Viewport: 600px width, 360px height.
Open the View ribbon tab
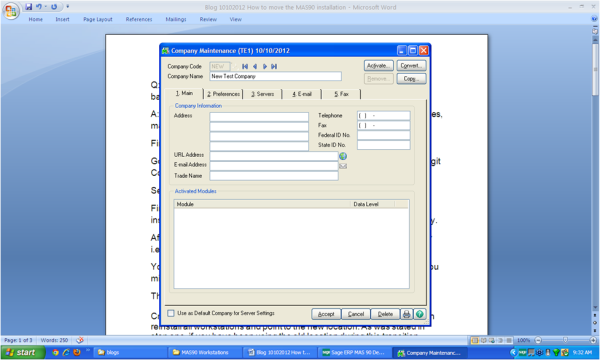coord(236,19)
